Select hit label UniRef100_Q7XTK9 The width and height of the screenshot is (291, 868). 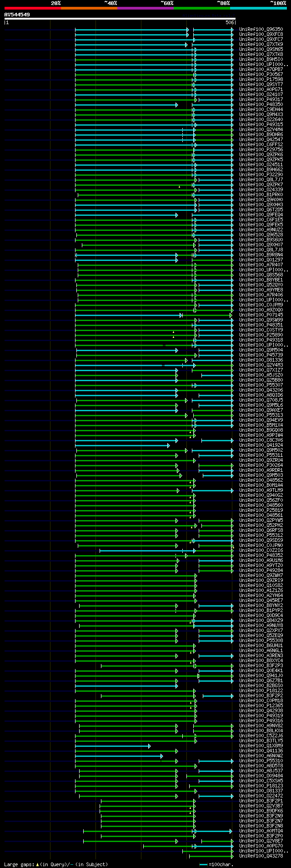(x=261, y=44)
